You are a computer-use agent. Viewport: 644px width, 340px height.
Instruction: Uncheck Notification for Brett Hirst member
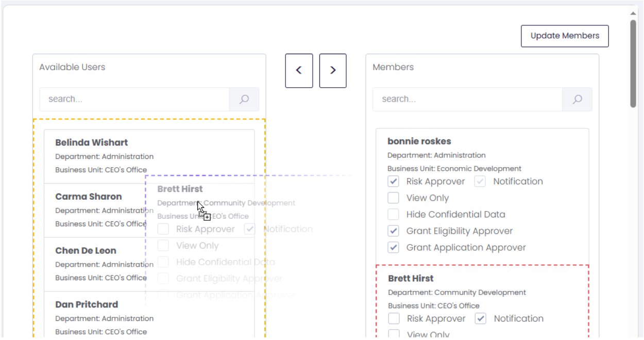[481, 319]
